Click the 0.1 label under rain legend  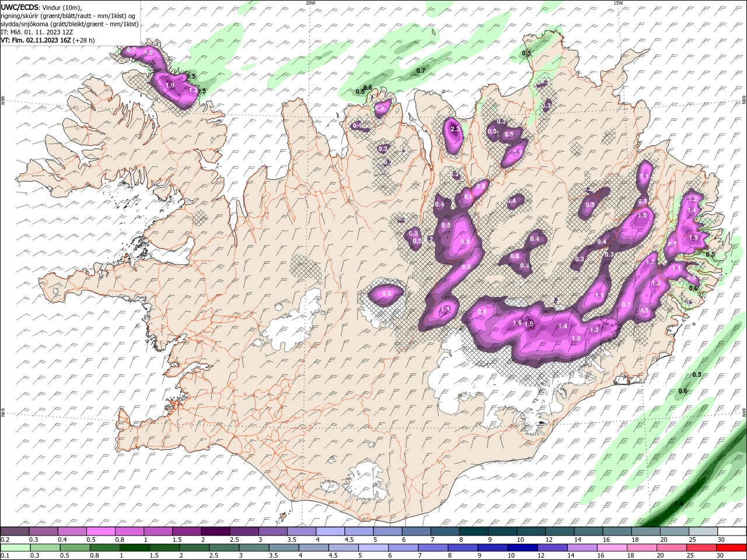(x=5, y=556)
